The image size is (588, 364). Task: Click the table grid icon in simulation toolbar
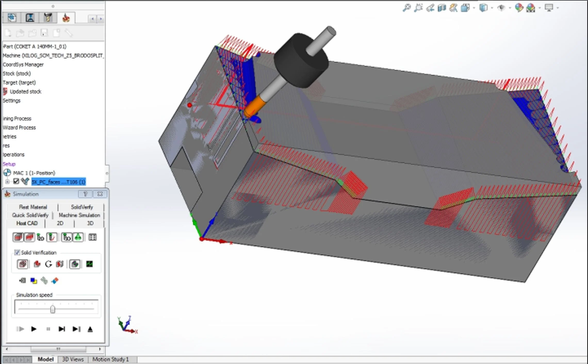tap(92, 237)
